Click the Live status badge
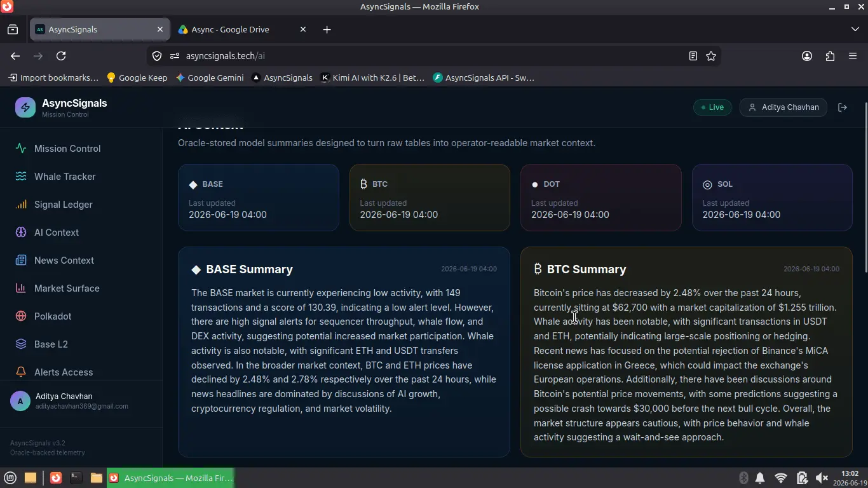This screenshot has width=868, height=488. click(x=712, y=107)
